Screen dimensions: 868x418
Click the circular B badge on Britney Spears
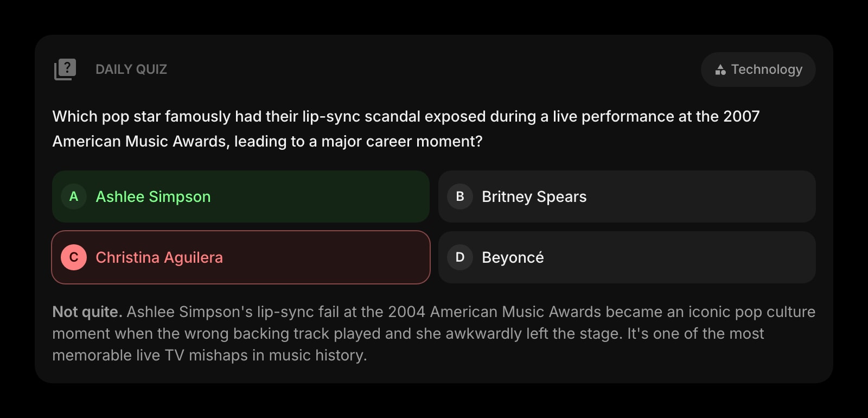[459, 197]
